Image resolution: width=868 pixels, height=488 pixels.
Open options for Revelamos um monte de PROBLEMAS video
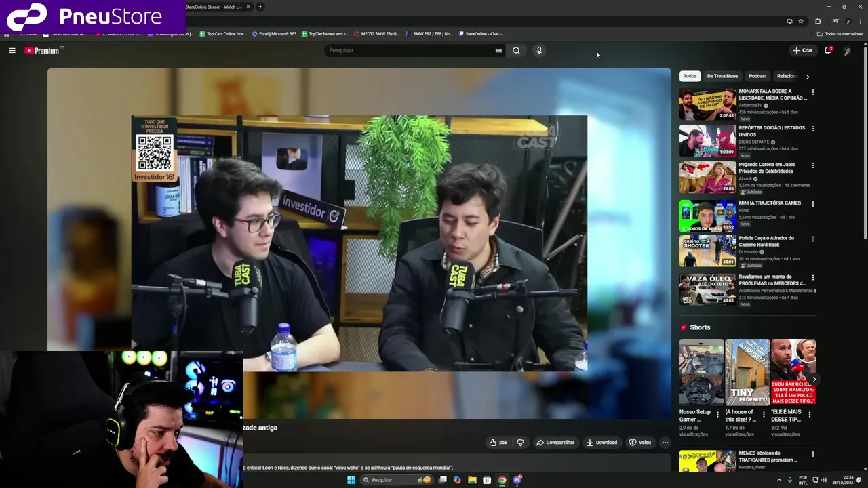pos(812,278)
